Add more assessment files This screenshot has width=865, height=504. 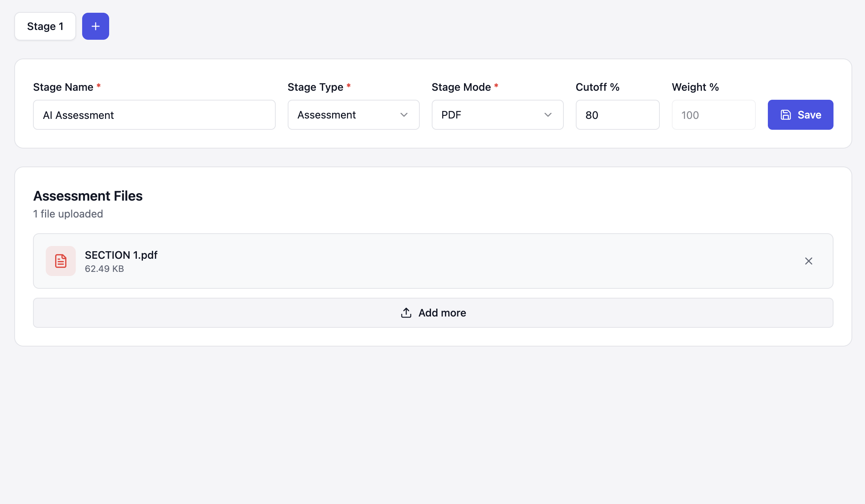(433, 312)
